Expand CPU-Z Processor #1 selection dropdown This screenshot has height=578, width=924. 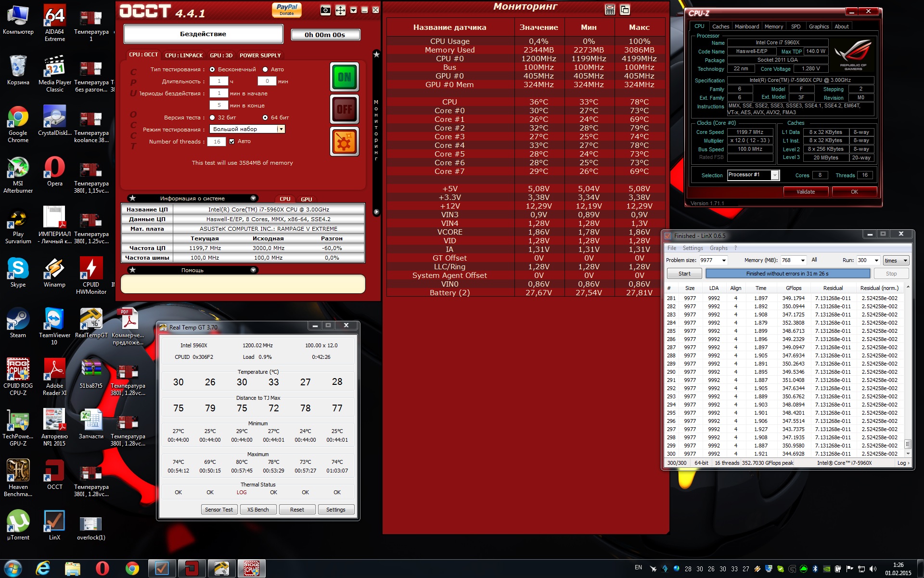point(774,175)
